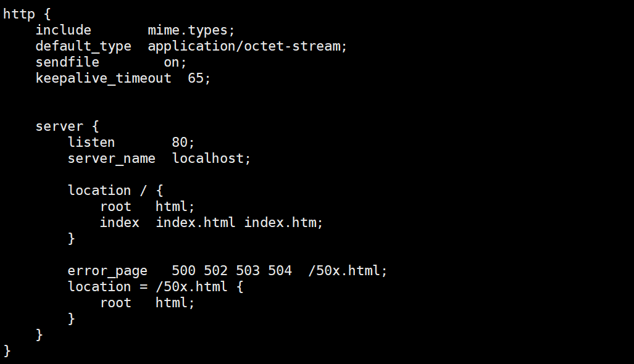Click the "server_name" directive
This screenshot has height=364, width=634.
[x=111, y=159]
